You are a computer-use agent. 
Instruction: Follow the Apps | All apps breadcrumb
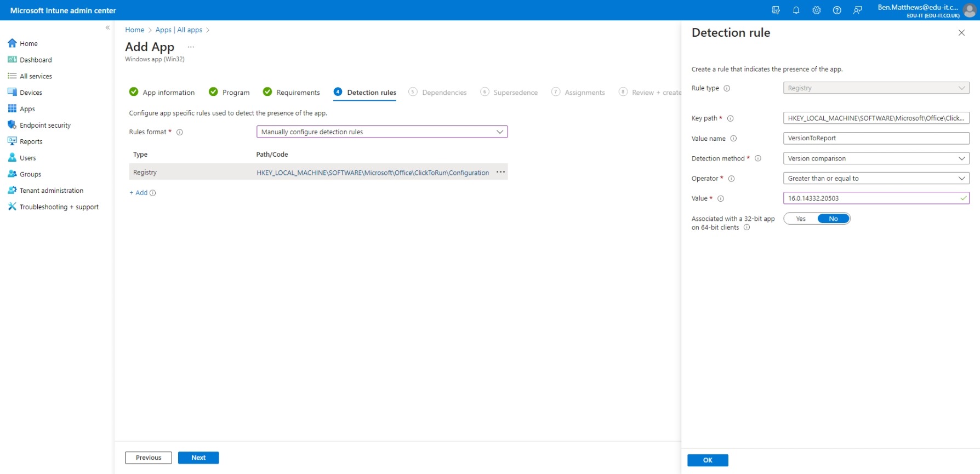[x=179, y=30]
